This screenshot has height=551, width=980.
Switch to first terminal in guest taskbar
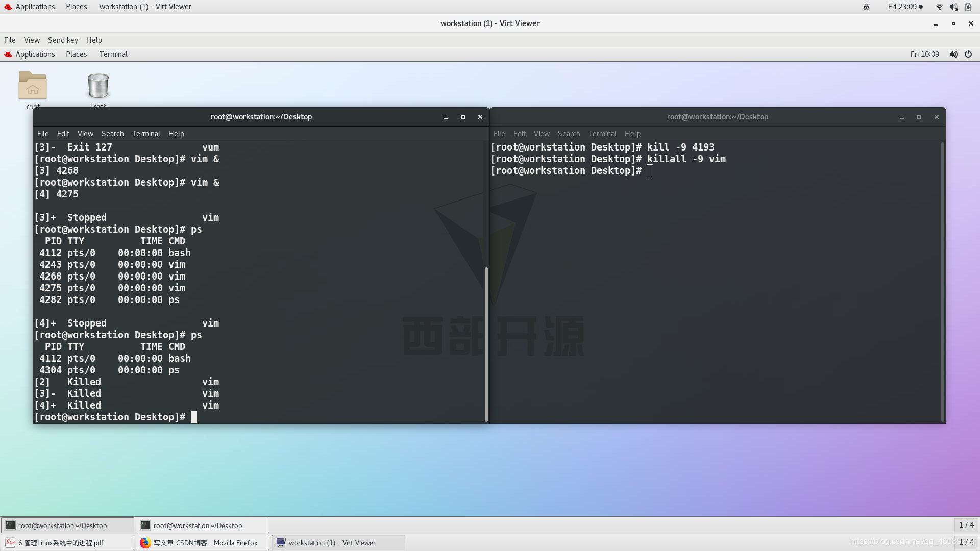[x=68, y=525]
